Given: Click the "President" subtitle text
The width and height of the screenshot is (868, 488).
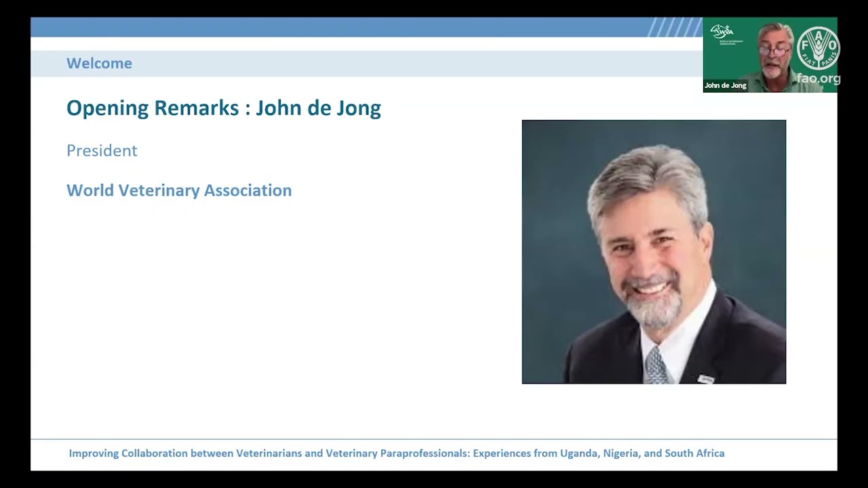Looking at the screenshot, I should [102, 150].
